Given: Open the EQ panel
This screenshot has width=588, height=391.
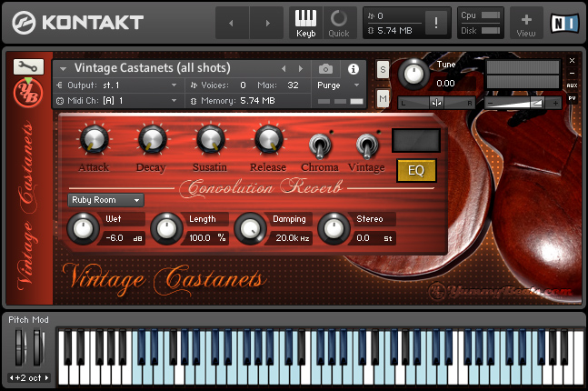Looking at the screenshot, I should coord(416,171).
